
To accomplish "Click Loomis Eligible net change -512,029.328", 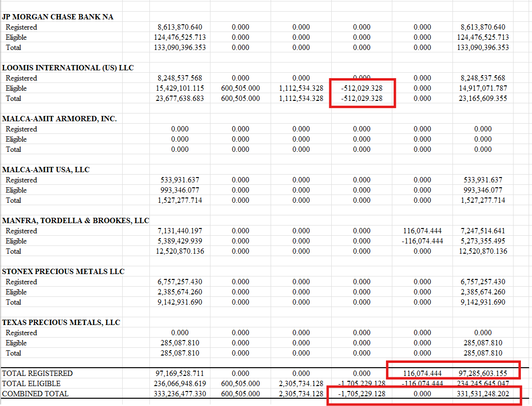I will [362, 88].
